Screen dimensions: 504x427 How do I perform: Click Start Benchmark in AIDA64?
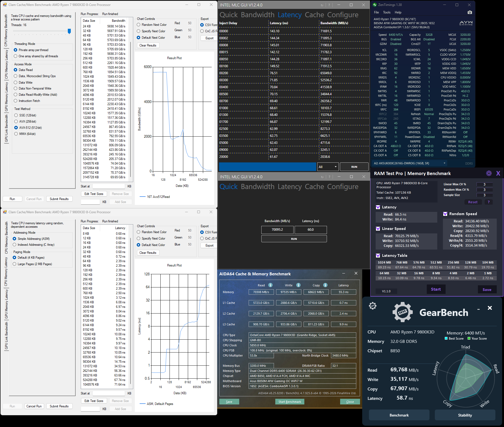point(290,402)
